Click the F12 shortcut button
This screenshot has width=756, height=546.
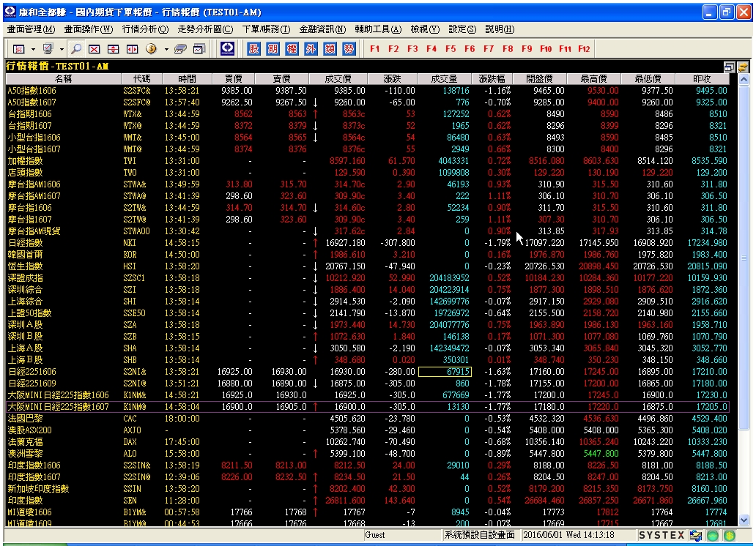pos(584,49)
